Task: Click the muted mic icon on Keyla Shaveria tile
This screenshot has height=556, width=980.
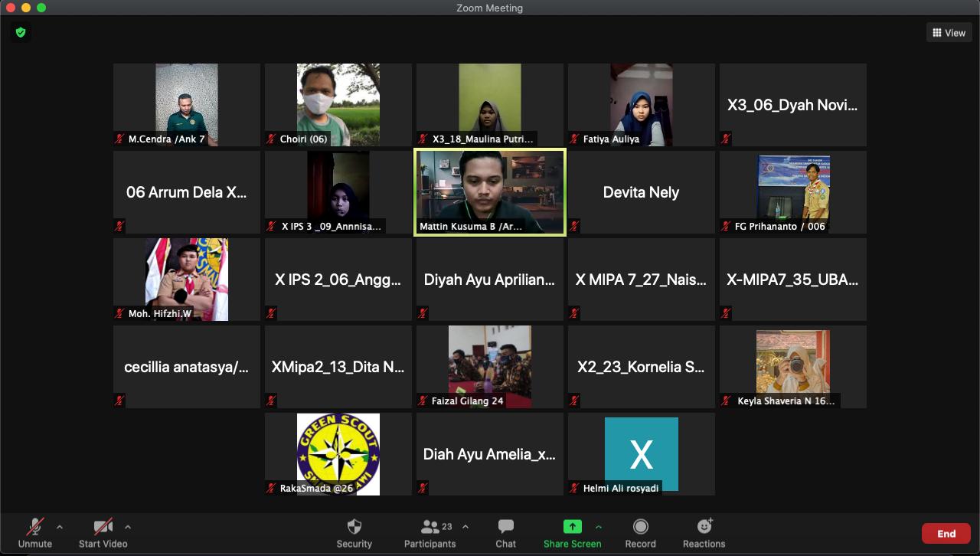Action: (x=726, y=401)
